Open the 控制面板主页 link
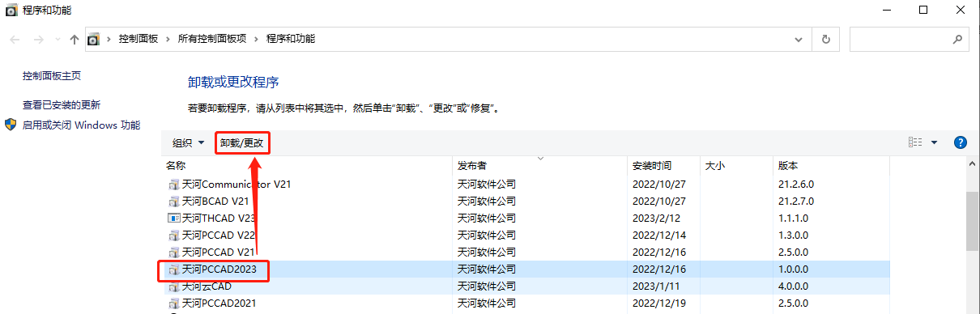980x314 pixels. [x=52, y=75]
